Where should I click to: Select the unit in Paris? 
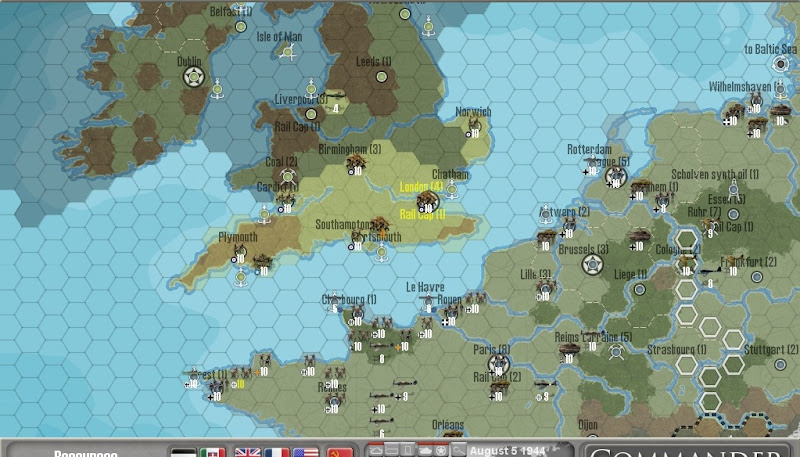tap(498, 365)
